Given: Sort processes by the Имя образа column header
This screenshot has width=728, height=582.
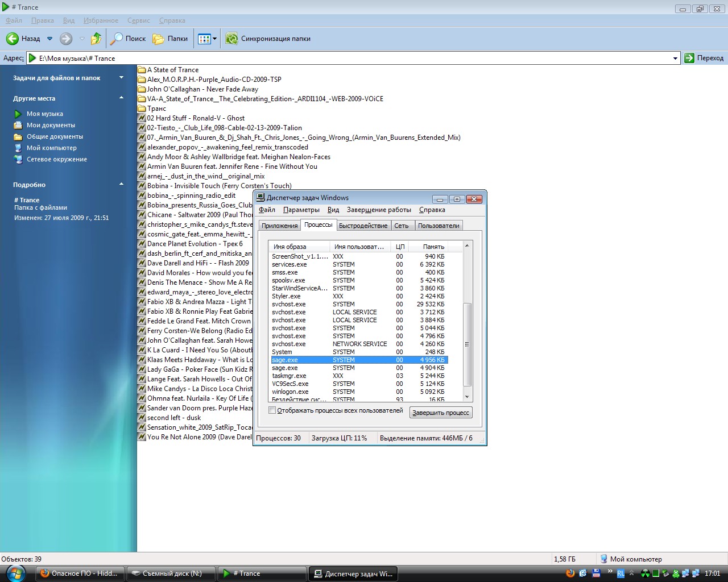Looking at the screenshot, I should pyautogui.click(x=299, y=247).
